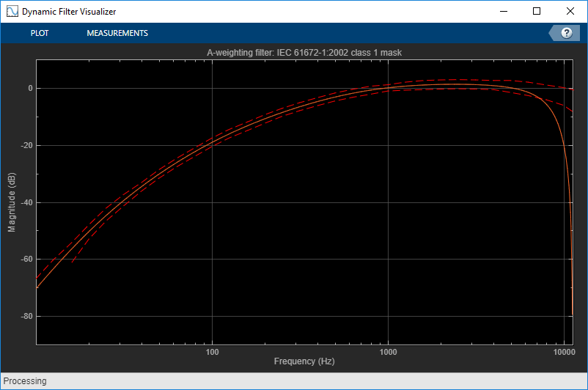Open the MEASUREMENTS tab
The image size is (588, 390).
click(x=117, y=33)
